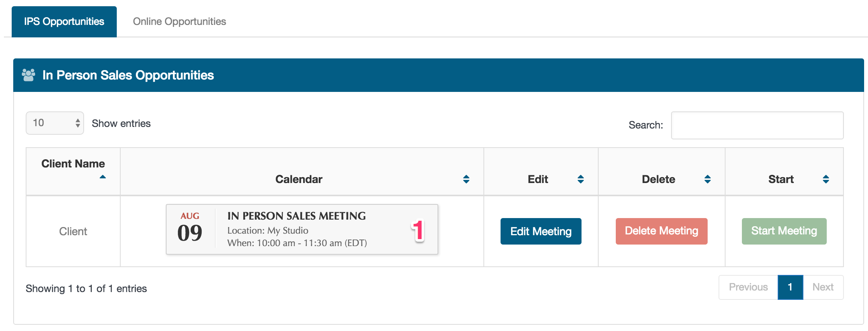Switch to the IPS Opportunities tab

[x=64, y=22]
